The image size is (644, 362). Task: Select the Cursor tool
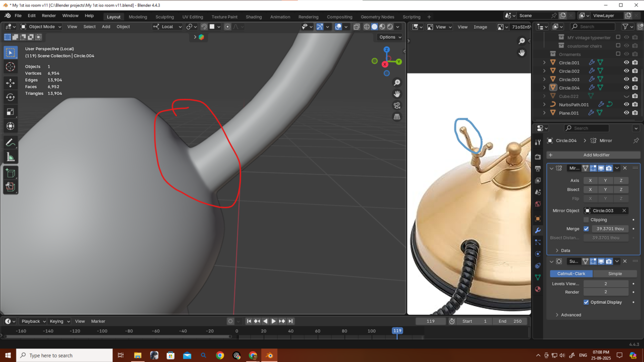(10, 67)
